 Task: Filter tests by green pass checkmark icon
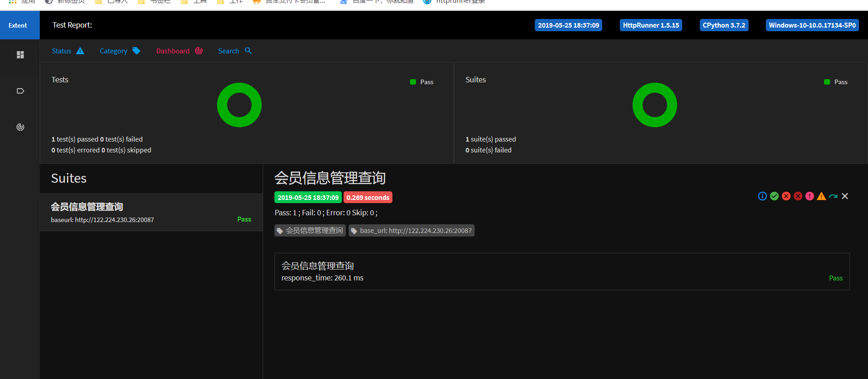(x=774, y=196)
